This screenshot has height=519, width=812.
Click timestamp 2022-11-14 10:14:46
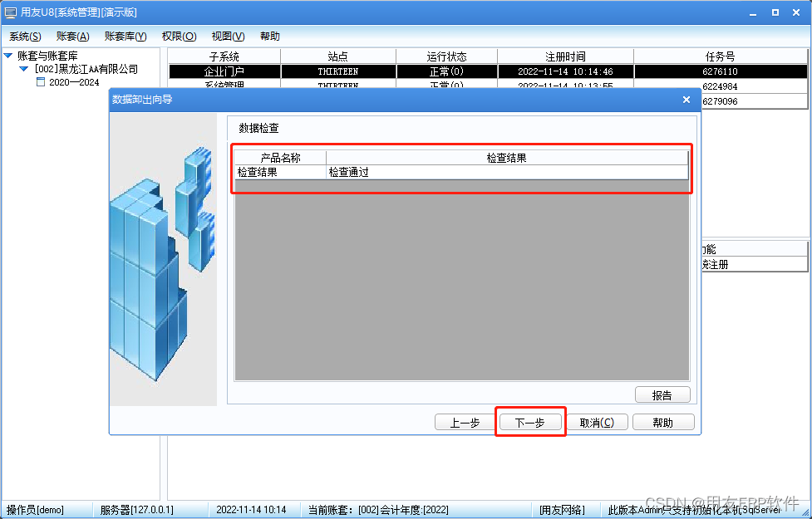pos(565,71)
